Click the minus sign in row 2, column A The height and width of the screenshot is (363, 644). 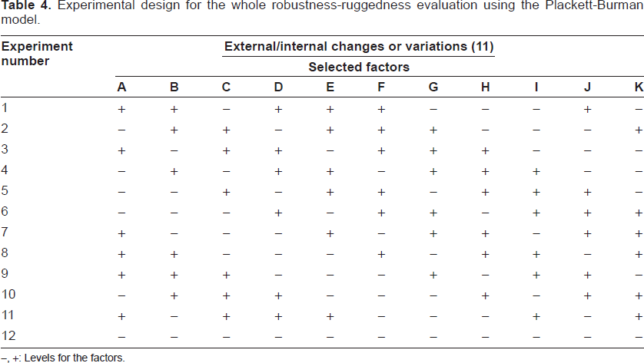[x=121, y=130]
